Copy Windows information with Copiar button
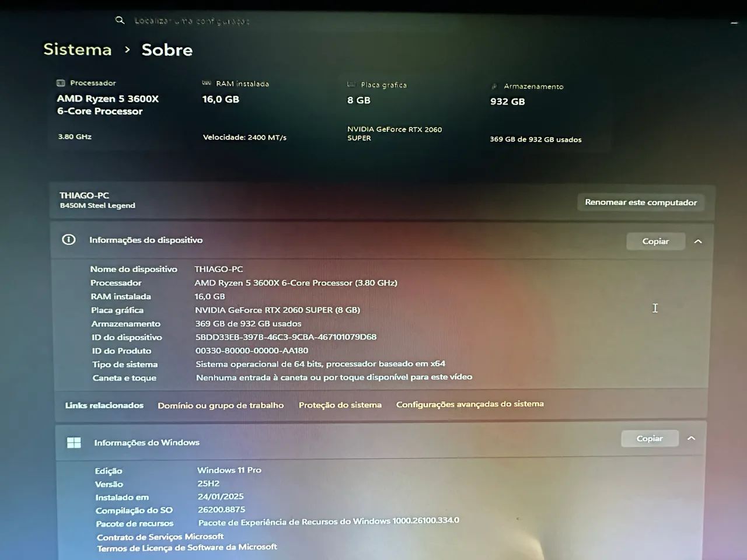Image resolution: width=747 pixels, height=560 pixels. pyautogui.click(x=650, y=439)
